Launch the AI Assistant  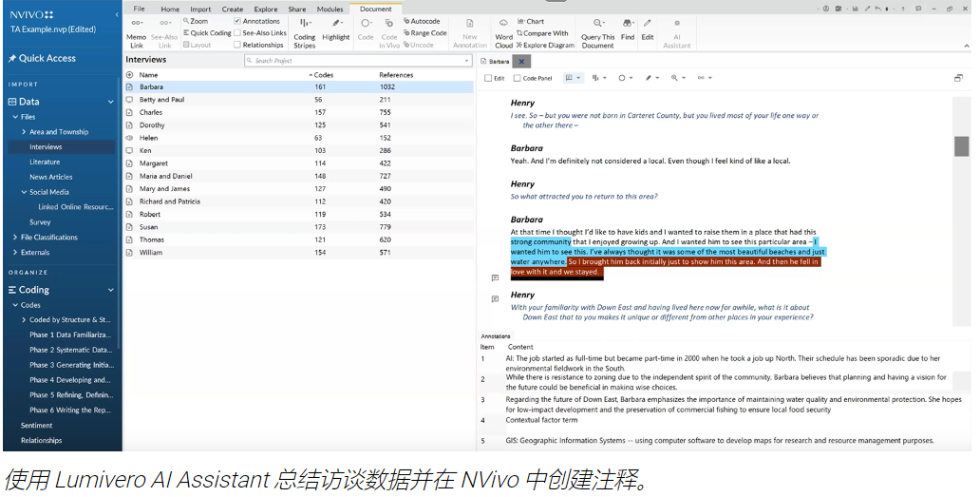[x=677, y=33]
